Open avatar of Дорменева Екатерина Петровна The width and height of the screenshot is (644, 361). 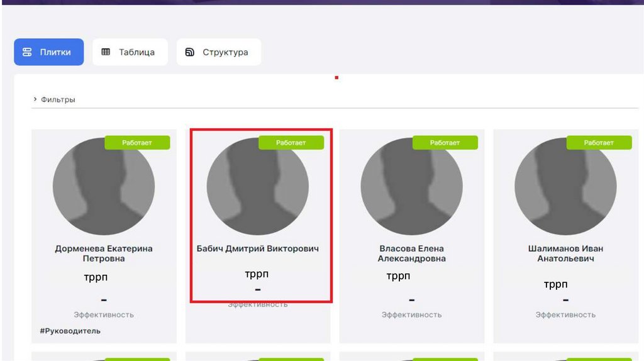point(104,186)
